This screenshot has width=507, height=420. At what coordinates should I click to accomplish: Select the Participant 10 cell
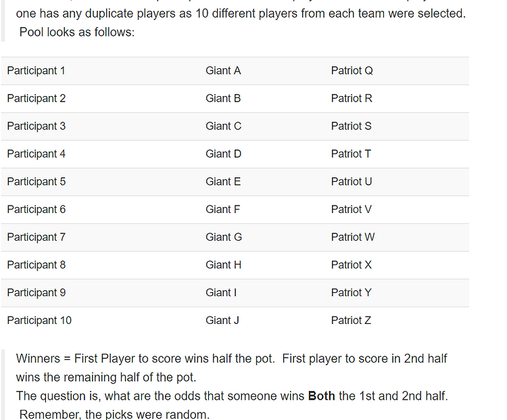[x=100, y=321]
